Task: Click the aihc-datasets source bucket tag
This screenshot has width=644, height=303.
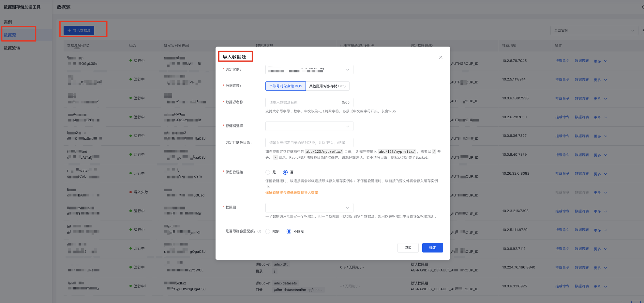Action: [x=285, y=283]
